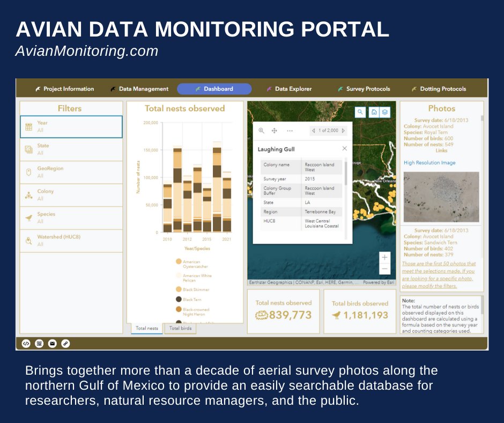The image size is (504, 423).
Task: Go to the Survey Protocols tab
Action: pos(364,89)
